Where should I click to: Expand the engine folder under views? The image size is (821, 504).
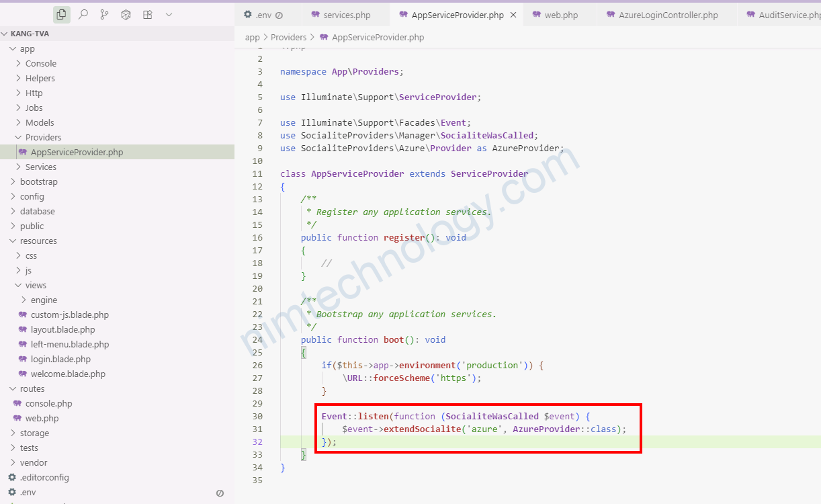click(24, 300)
